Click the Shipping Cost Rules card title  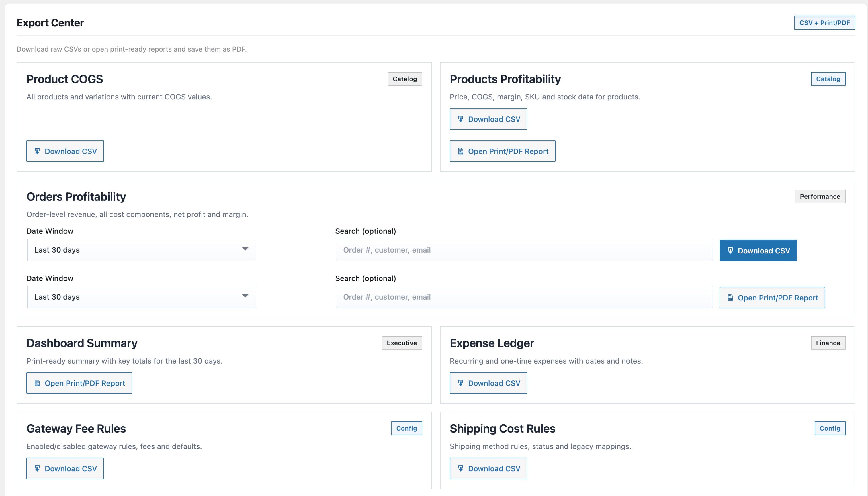click(502, 429)
